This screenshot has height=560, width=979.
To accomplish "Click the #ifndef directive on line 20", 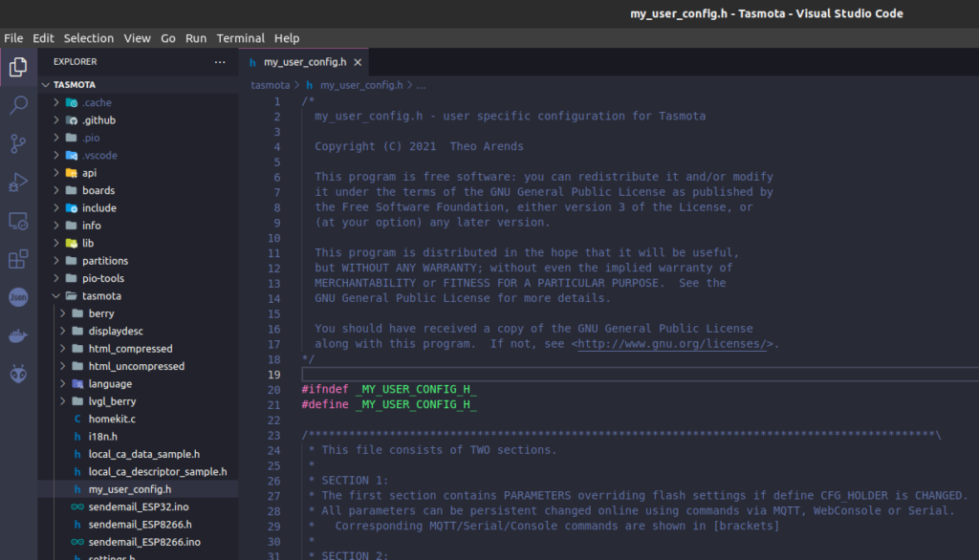I will point(325,390).
